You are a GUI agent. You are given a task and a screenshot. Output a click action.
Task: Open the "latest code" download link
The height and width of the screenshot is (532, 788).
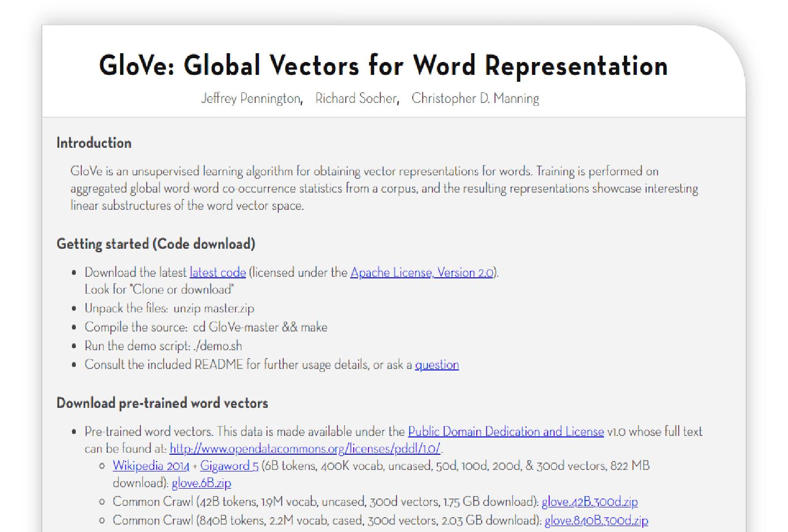(217, 272)
